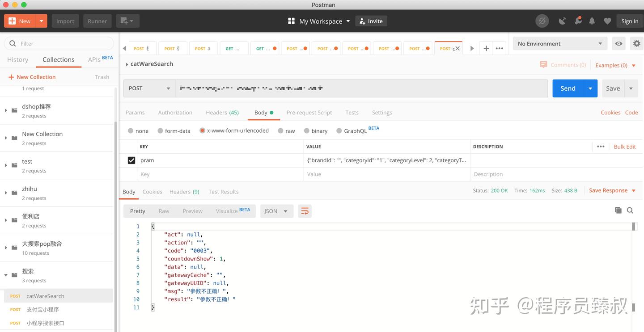The image size is (644, 332).
Task: Toggle line wrap in response viewer
Action: [305, 211]
